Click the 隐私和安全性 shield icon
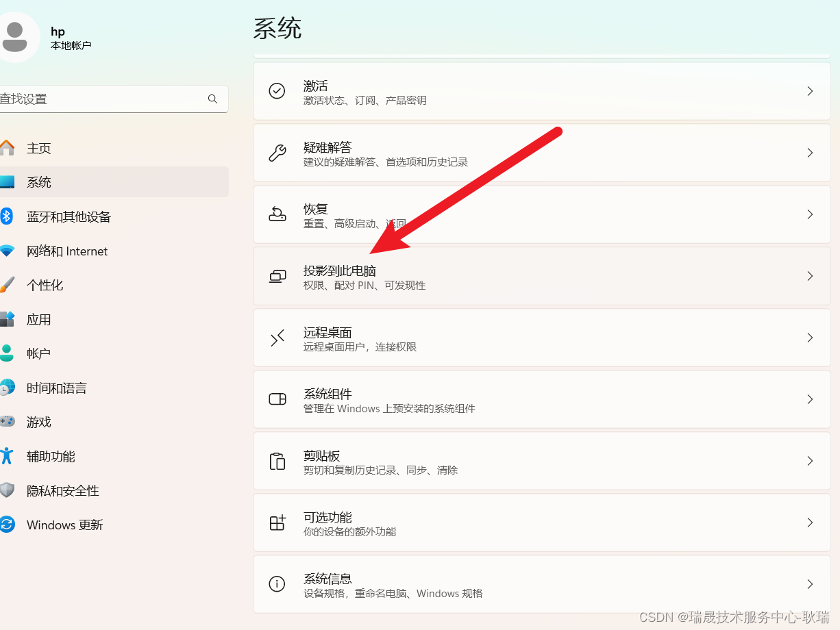840x630 pixels. point(7,490)
